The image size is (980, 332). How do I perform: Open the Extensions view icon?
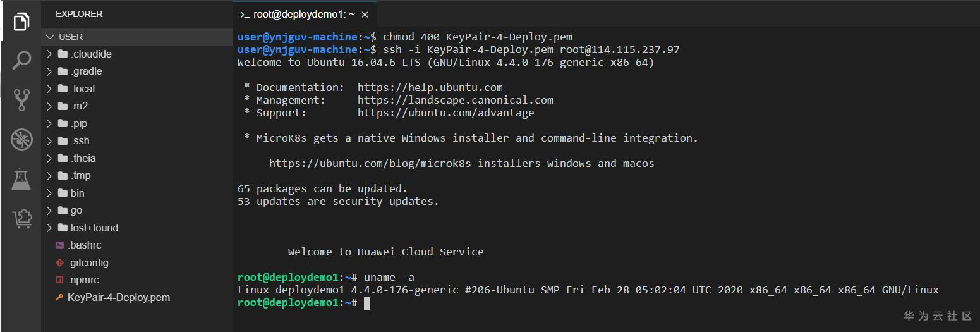21,219
